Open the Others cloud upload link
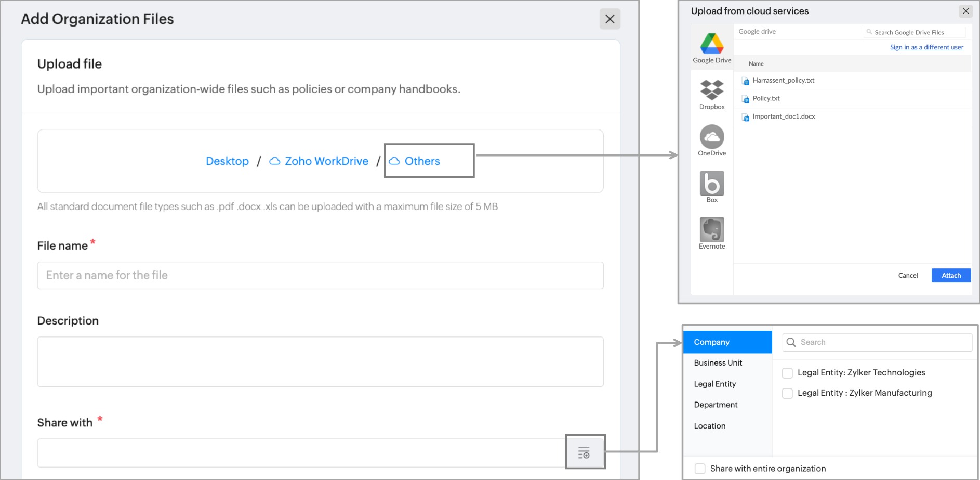Screen dimensions: 980x480 (415, 161)
